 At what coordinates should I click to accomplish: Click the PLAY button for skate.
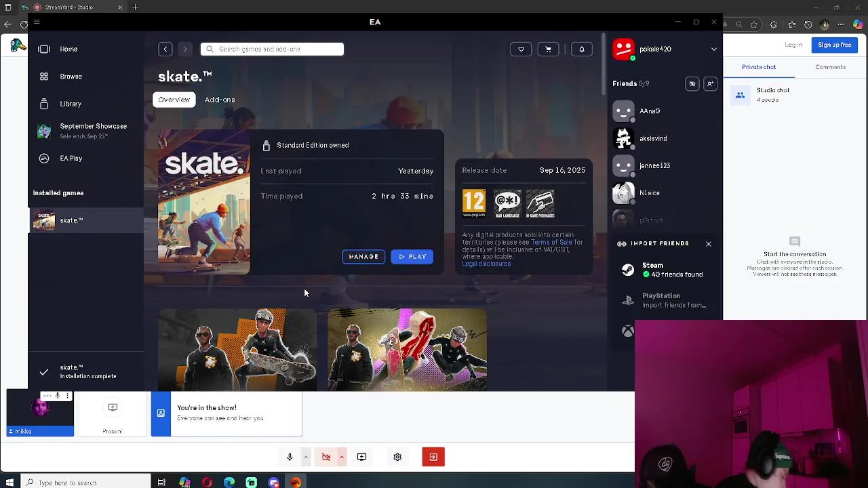(x=412, y=257)
